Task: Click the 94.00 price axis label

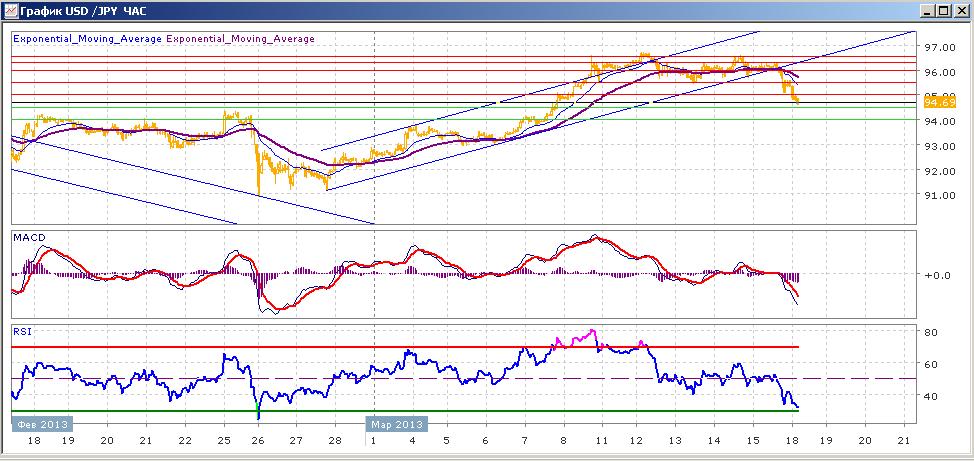Action: (939, 121)
